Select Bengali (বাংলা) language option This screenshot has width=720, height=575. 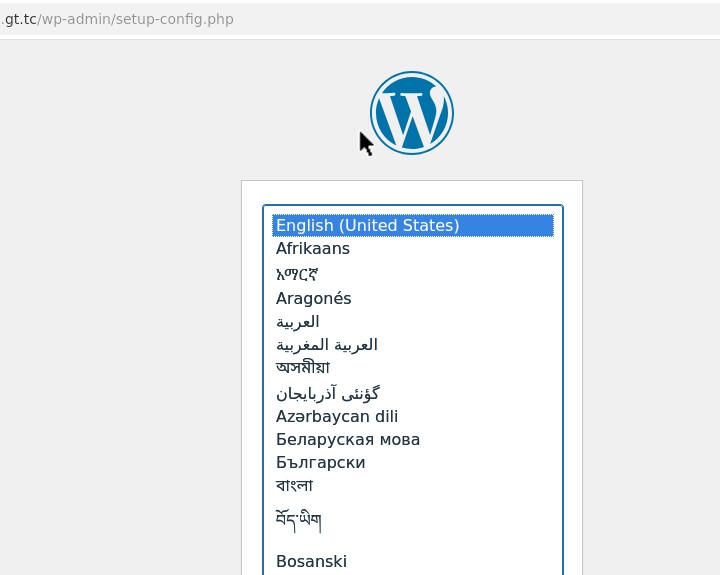295,486
